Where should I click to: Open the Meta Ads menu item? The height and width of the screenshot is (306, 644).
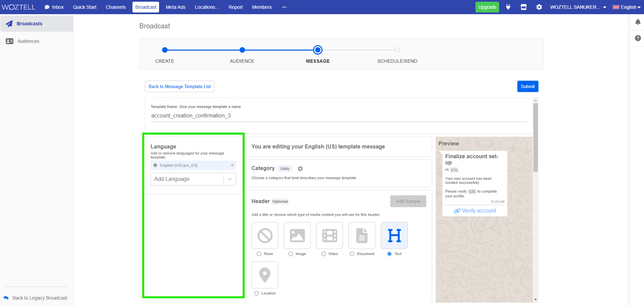175,7
